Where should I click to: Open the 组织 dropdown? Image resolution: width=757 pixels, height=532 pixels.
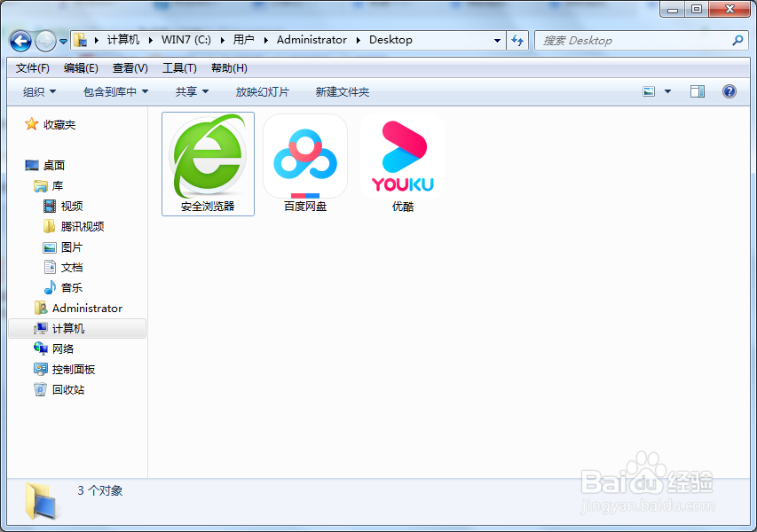click(40, 91)
